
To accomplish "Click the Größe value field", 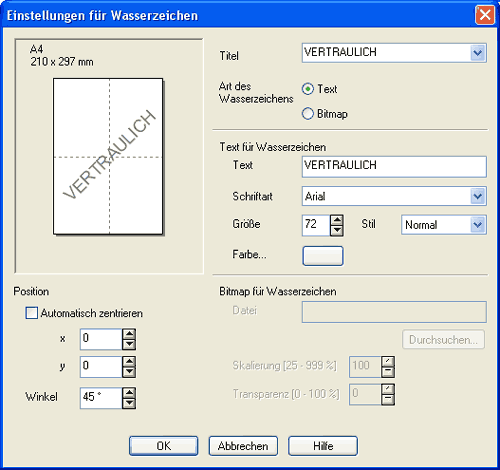I will (316, 225).
